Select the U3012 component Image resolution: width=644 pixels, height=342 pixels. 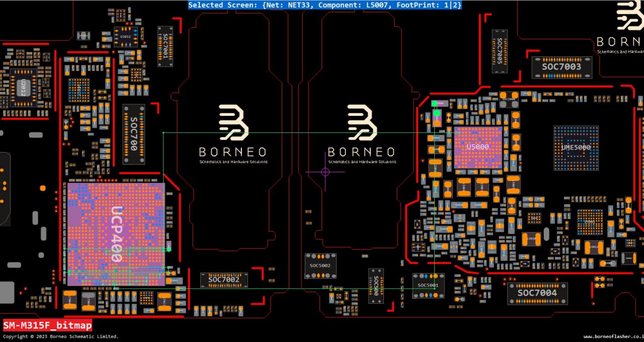point(126,37)
